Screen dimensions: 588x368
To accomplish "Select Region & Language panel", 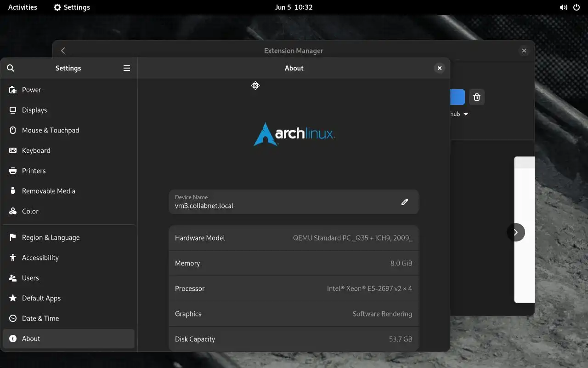I will [68, 237].
